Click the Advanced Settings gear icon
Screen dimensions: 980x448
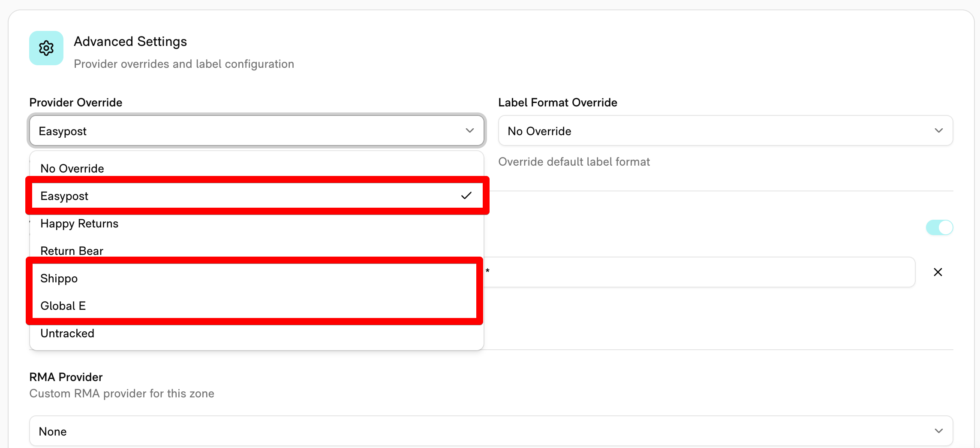pyautogui.click(x=46, y=48)
